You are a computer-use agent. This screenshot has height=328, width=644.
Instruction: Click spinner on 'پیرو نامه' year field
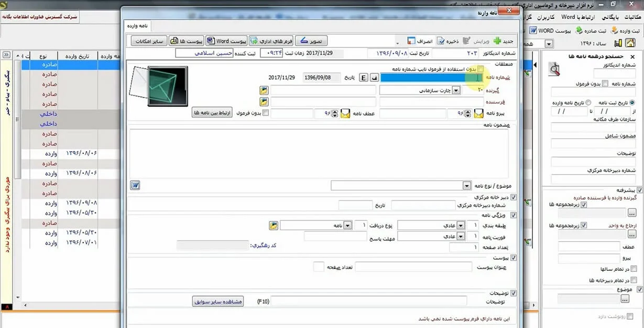(469, 113)
